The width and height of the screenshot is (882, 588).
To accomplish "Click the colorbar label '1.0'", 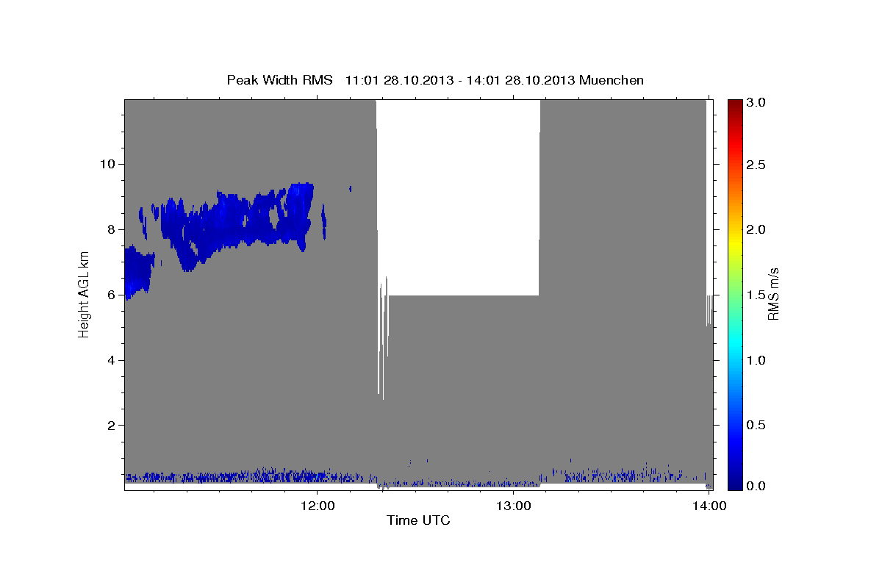I will pos(756,360).
